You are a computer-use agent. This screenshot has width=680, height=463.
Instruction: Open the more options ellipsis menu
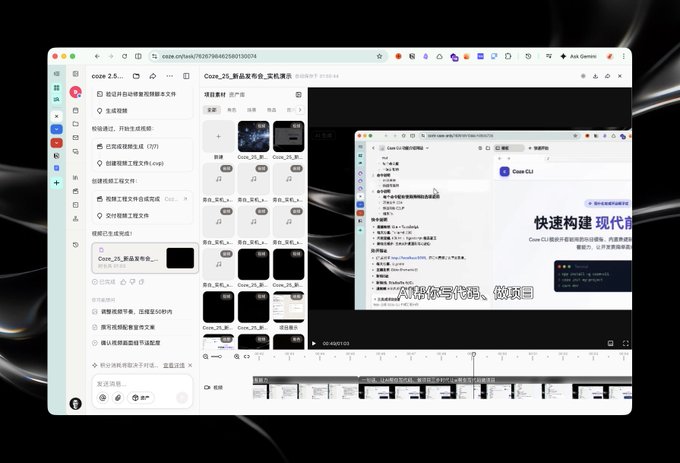(170, 76)
